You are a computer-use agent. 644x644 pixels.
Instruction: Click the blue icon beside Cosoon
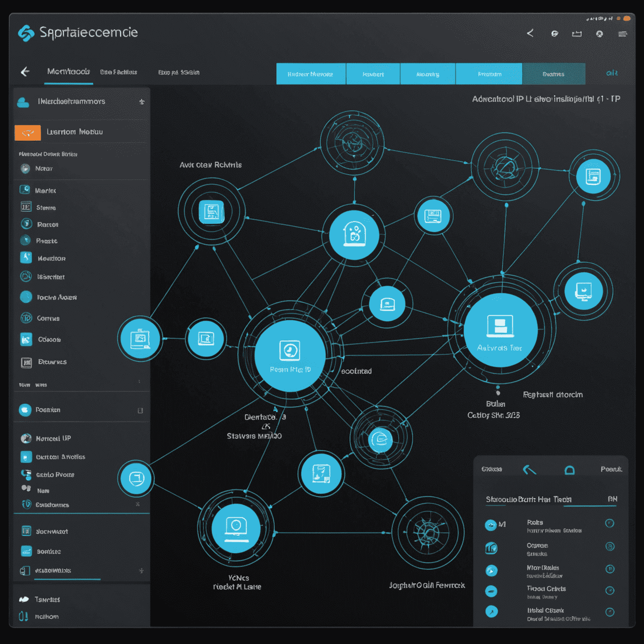tap(26, 339)
